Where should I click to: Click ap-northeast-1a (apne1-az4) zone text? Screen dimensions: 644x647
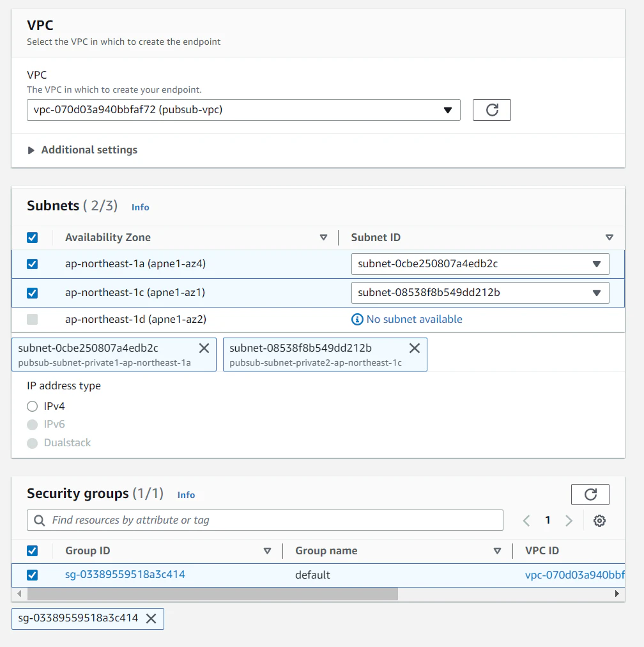click(135, 264)
